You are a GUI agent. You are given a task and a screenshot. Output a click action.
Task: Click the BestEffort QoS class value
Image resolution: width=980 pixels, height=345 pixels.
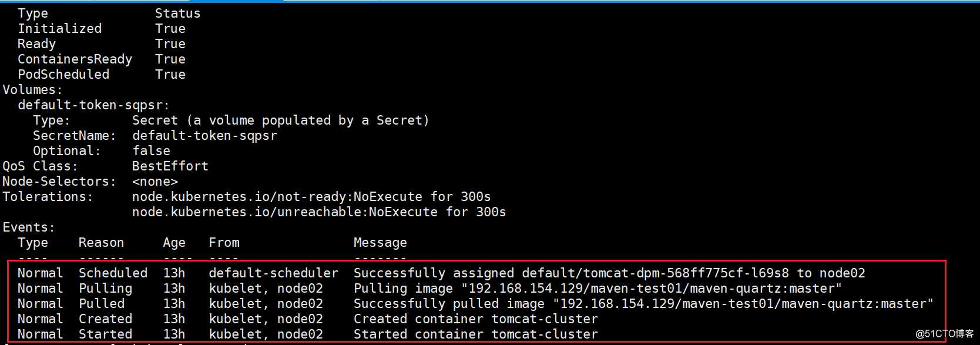click(x=170, y=166)
